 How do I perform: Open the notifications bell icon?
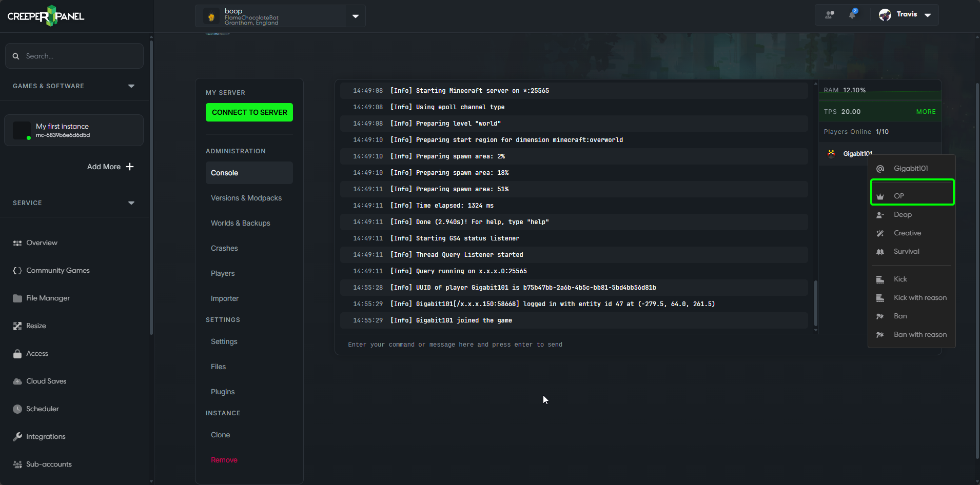(853, 14)
